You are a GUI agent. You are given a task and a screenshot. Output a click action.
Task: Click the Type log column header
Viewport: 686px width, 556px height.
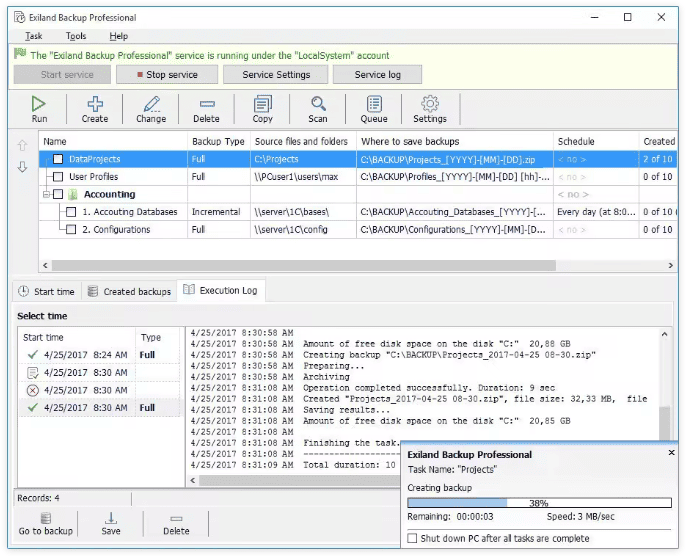click(x=158, y=337)
